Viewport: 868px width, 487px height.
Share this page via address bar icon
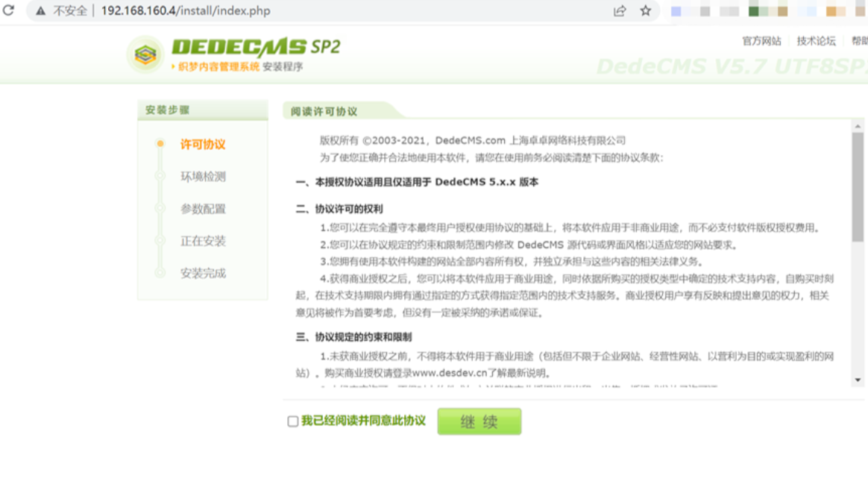coord(620,10)
